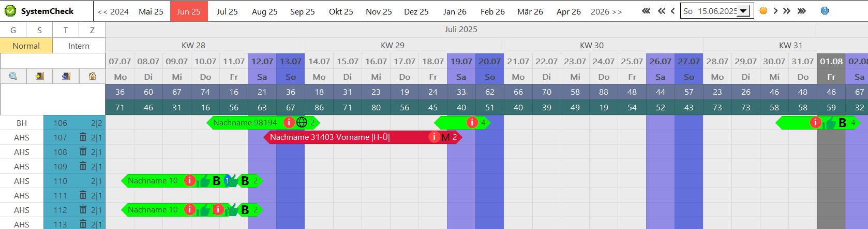Toggle the G filter button
This screenshot has height=229, width=868.
click(13, 30)
